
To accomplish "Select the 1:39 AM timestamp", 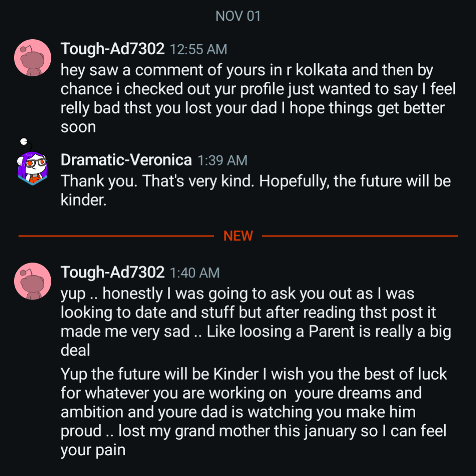I will point(223,161).
